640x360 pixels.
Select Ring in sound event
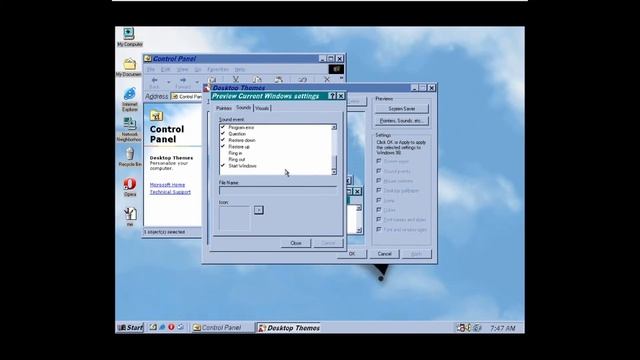tap(235, 153)
